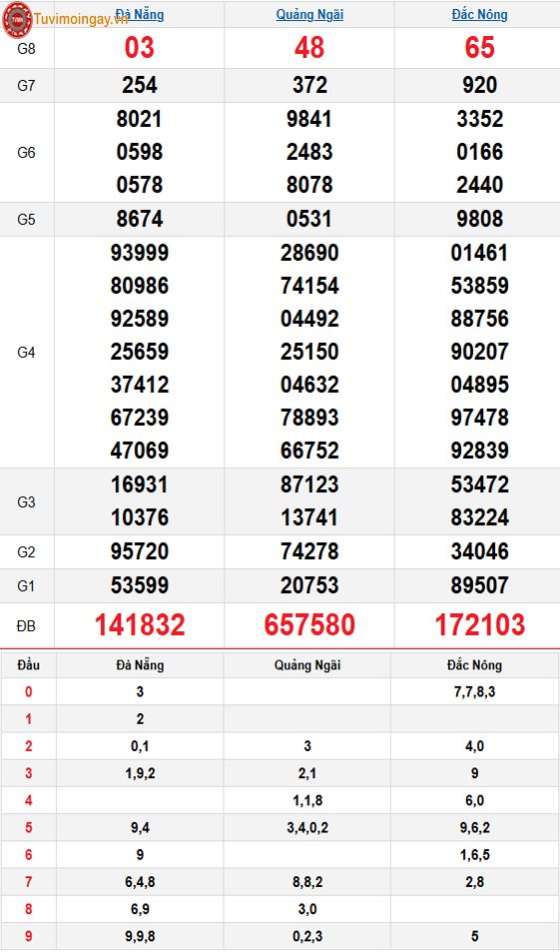Click the G8 row label
560x952 pixels.
tap(26, 49)
